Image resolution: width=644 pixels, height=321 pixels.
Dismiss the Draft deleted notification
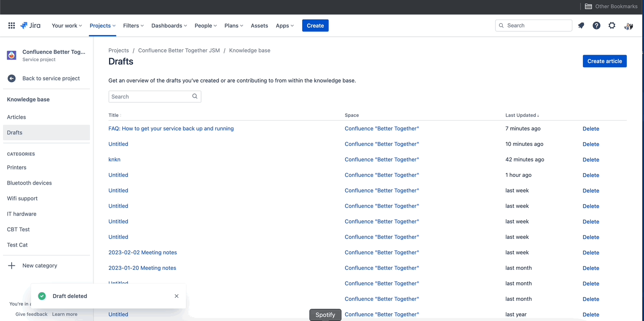[176, 296]
